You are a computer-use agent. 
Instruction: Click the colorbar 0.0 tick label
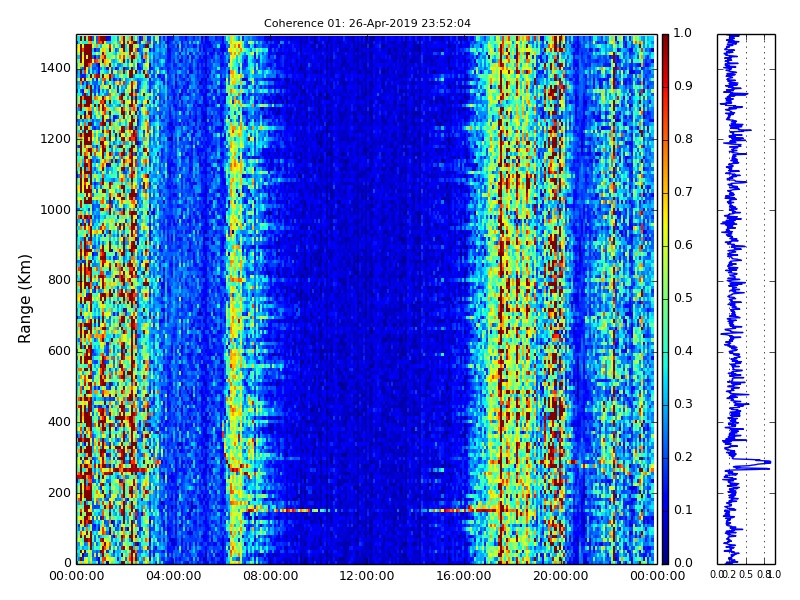(683, 563)
